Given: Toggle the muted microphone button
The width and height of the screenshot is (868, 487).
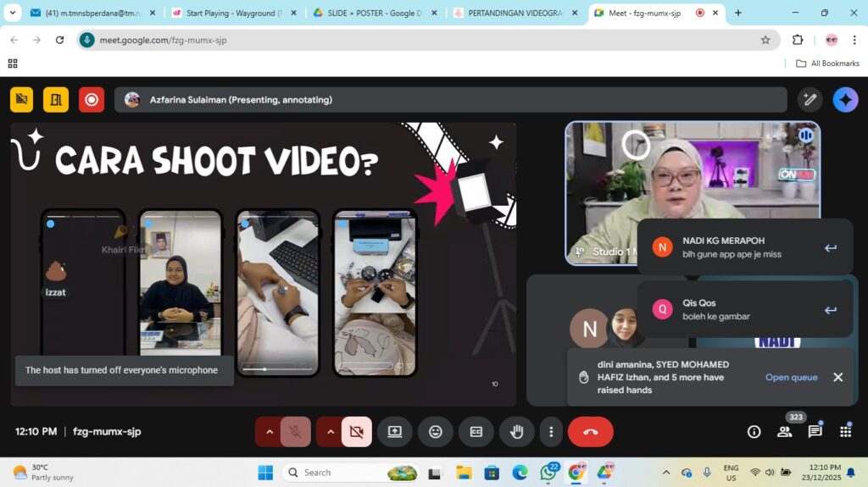Looking at the screenshot, I should 295,432.
